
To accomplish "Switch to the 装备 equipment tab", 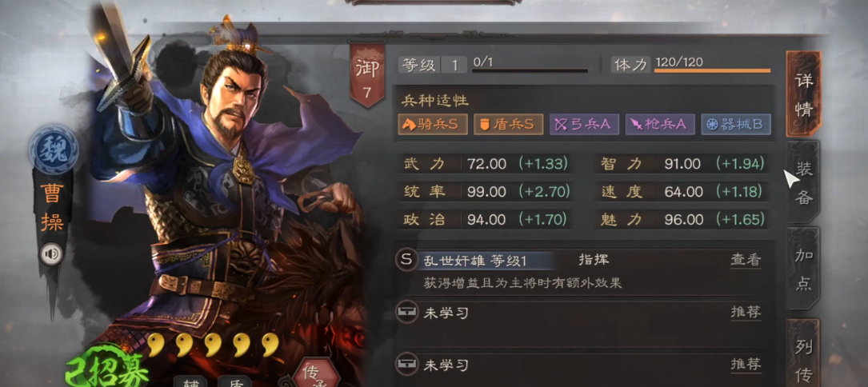I will coord(803,183).
